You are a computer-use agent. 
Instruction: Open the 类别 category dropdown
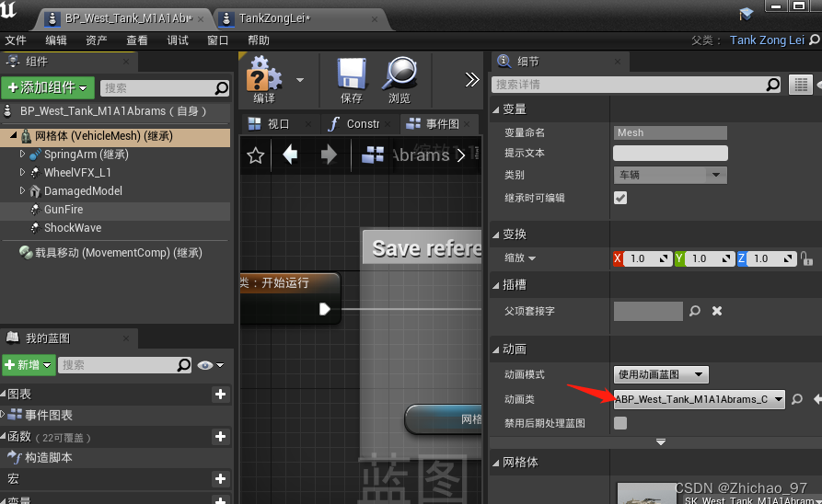click(x=670, y=175)
